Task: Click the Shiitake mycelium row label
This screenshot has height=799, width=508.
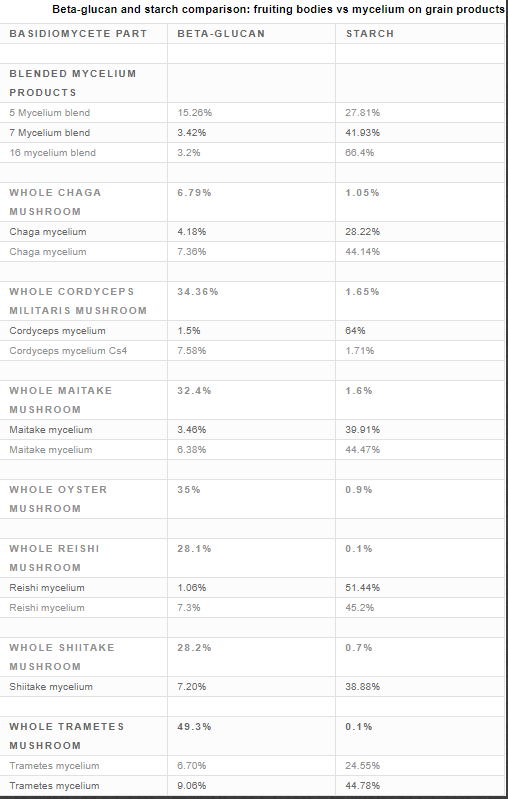Action: point(51,686)
